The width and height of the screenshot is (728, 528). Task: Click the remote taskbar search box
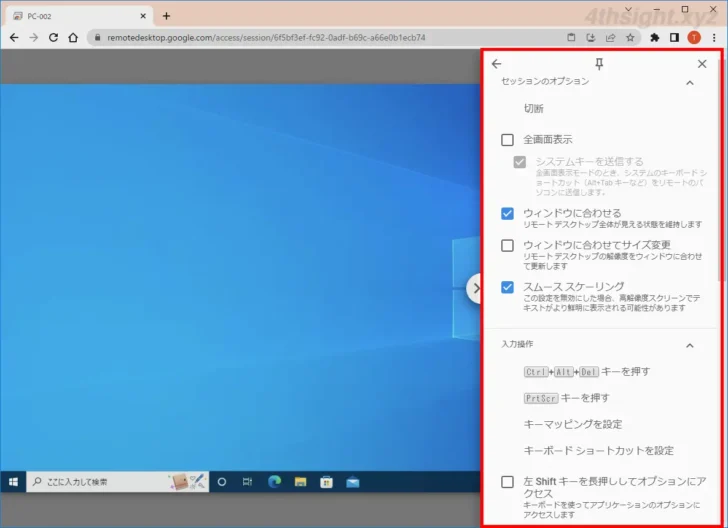(x=117, y=482)
